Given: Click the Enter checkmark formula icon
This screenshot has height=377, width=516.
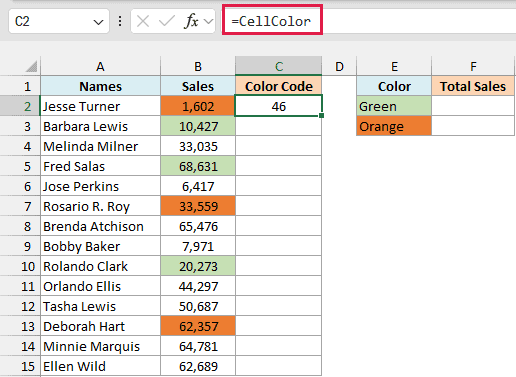Looking at the screenshot, I should [x=167, y=21].
